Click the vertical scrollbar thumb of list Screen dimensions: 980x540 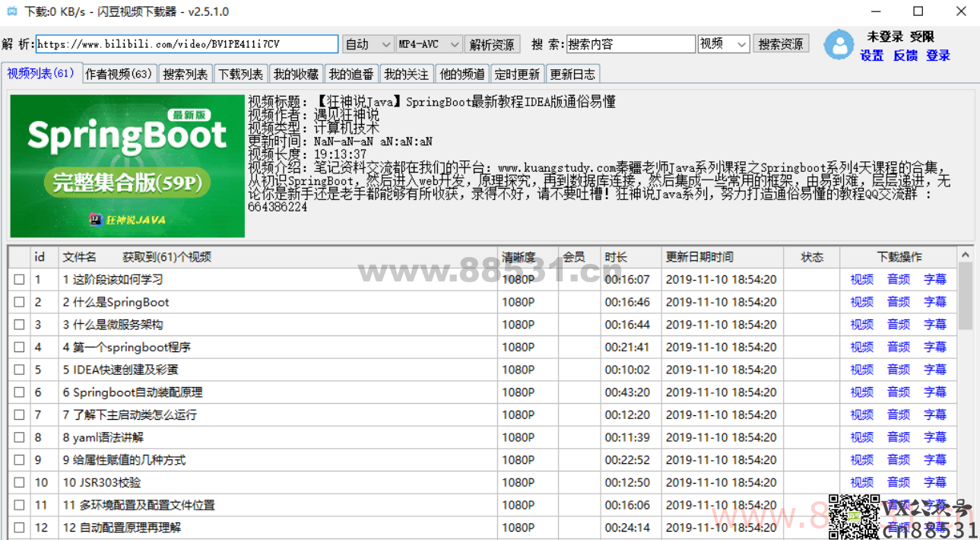(965, 295)
